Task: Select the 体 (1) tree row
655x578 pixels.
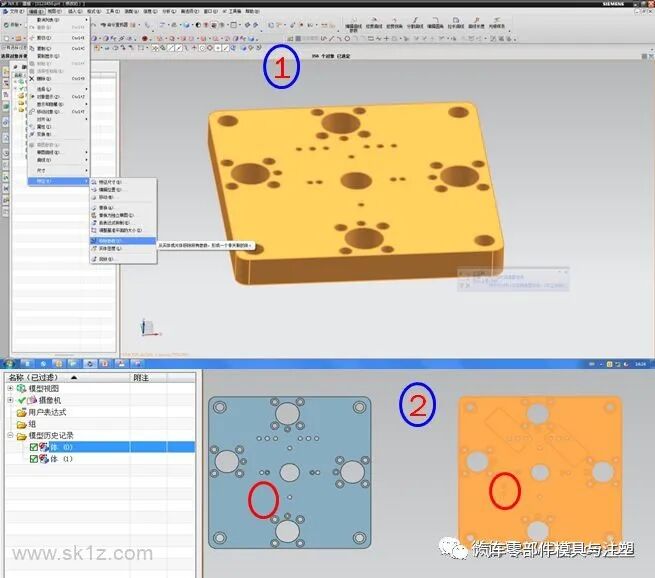Action: pyautogui.click(x=100, y=459)
